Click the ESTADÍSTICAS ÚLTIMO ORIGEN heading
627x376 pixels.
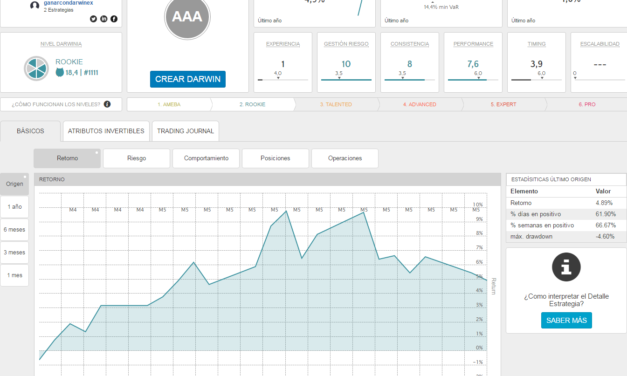pyautogui.click(x=551, y=179)
